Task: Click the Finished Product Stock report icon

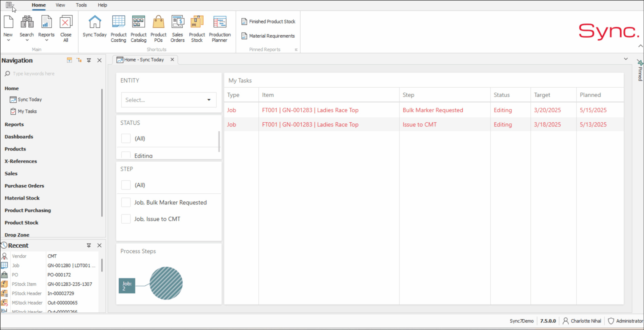Action: pyautogui.click(x=244, y=22)
